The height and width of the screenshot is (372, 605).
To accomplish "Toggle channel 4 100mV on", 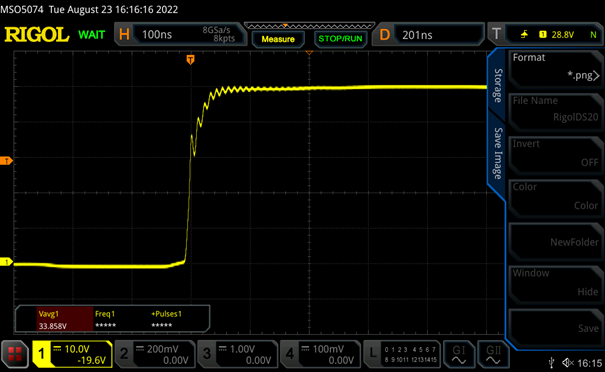I will coord(321,354).
